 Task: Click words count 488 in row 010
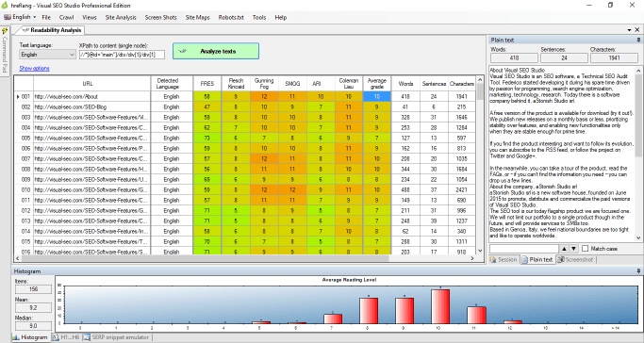pos(405,190)
